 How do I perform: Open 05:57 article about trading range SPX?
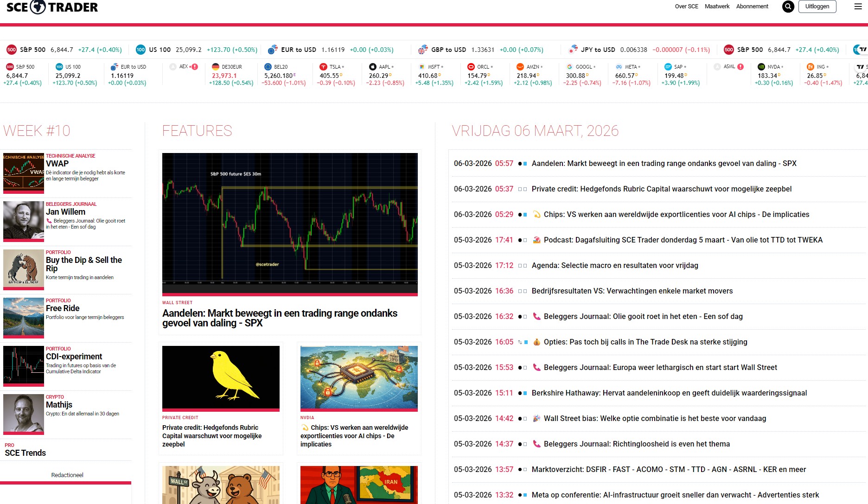(x=664, y=163)
